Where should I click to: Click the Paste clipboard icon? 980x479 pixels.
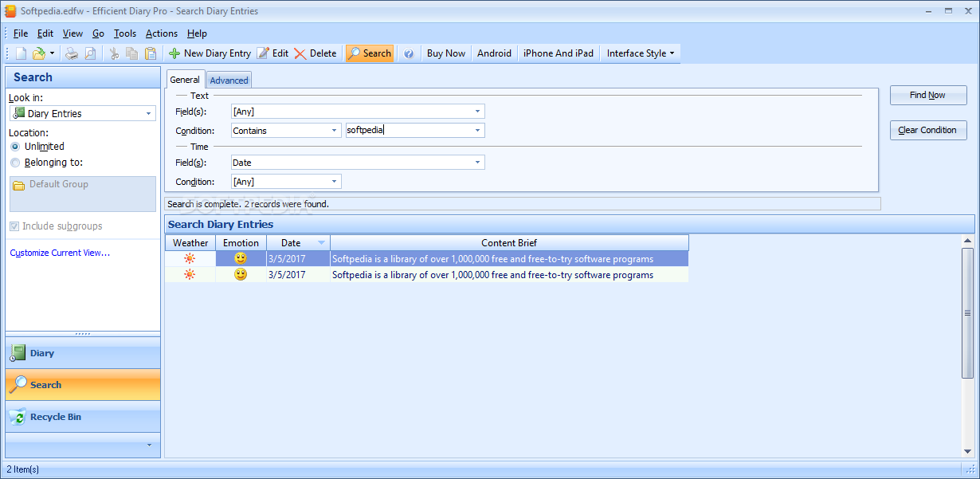(x=151, y=53)
